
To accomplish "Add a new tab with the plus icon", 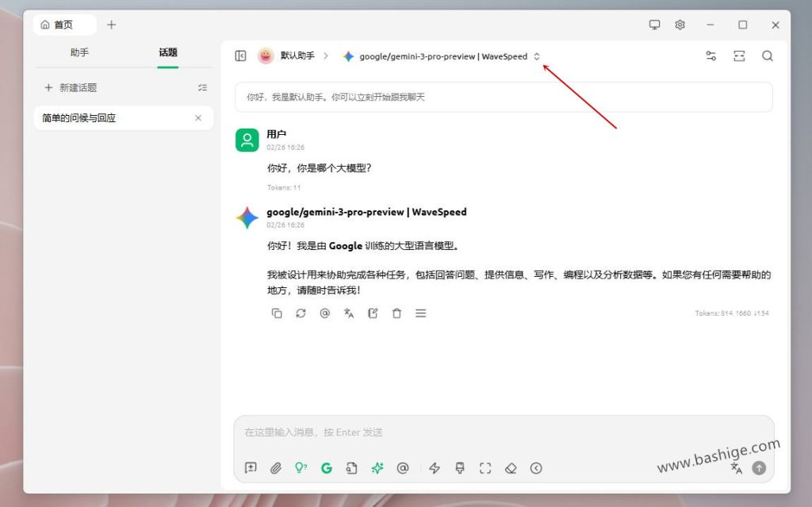I will click(111, 25).
